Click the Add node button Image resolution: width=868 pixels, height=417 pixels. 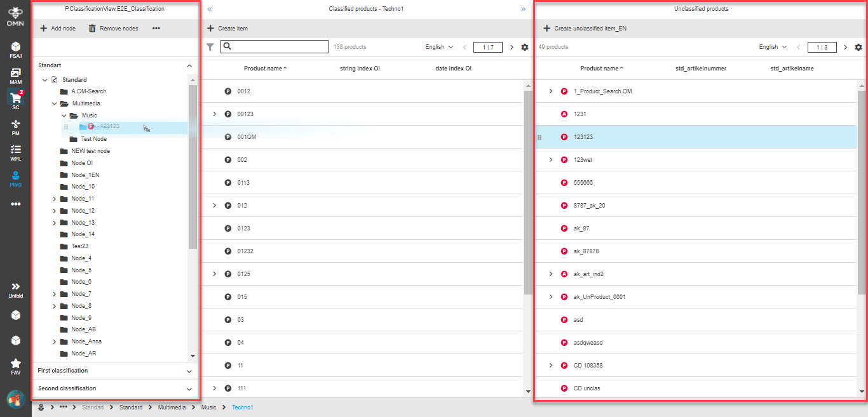[58, 29]
